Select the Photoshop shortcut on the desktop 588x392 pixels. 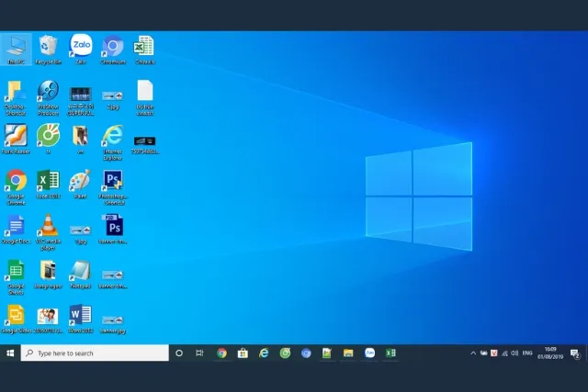tap(113, 180)
